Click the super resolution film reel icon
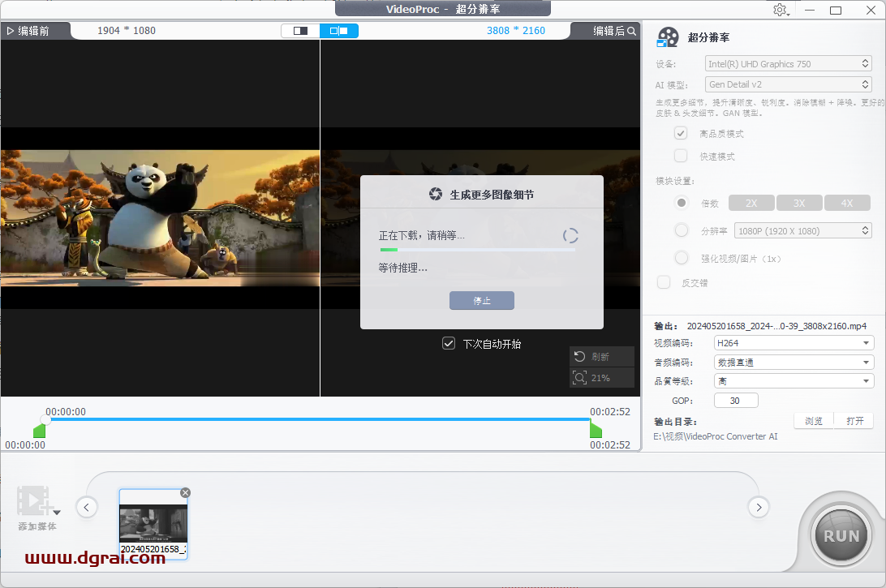The width and height of the screenshot is (886, 588). click(x=668, y=37)
